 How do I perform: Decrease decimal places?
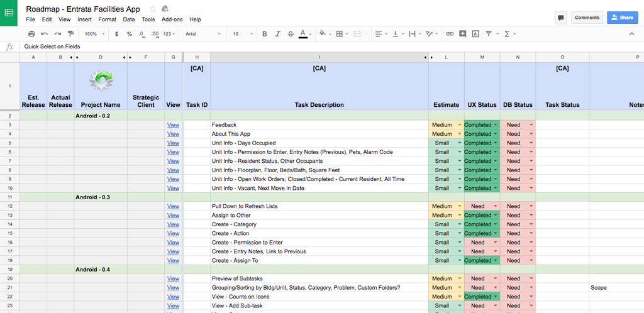click(142, 34)
